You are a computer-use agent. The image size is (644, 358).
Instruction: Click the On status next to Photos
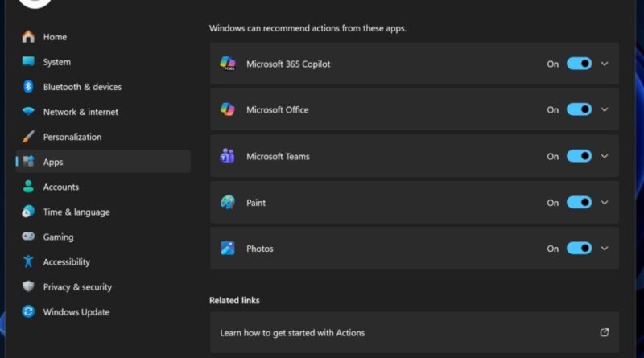(x=552, y=249)
